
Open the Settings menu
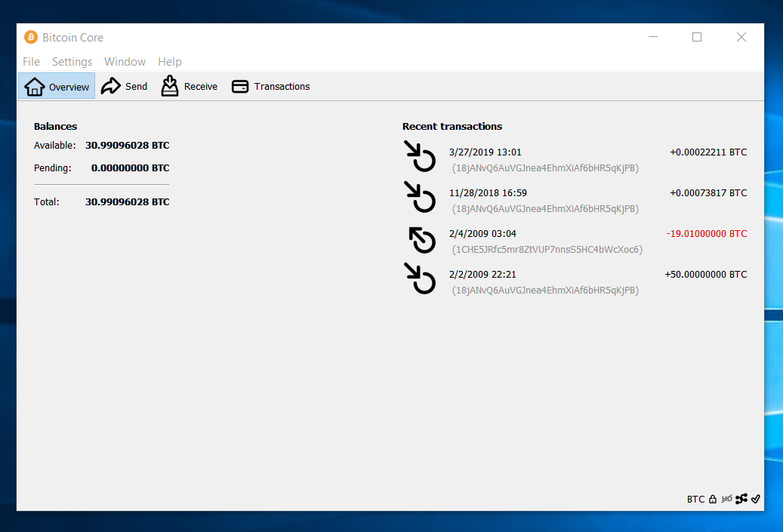pyautogui.click(x=72, y=62)
